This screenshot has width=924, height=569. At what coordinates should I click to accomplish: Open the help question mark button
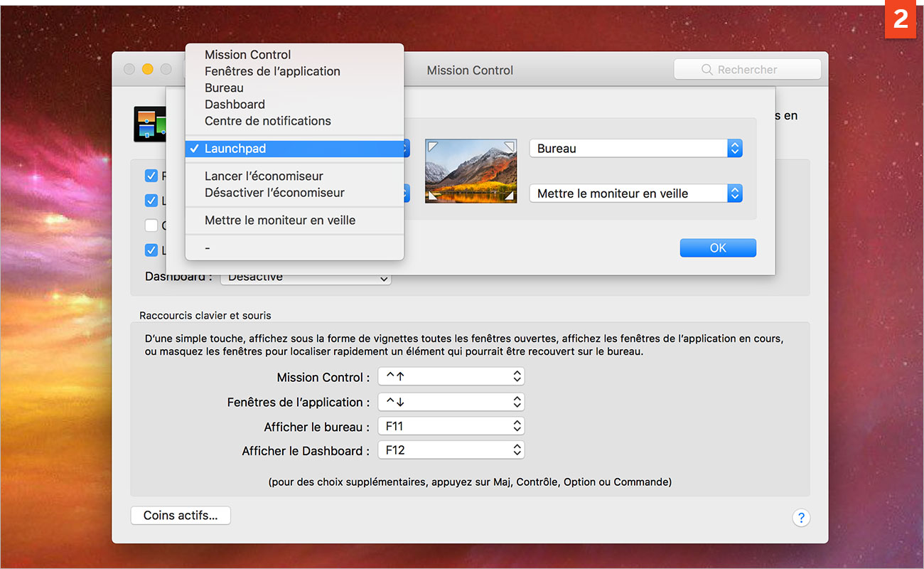(x=801, y=518)
